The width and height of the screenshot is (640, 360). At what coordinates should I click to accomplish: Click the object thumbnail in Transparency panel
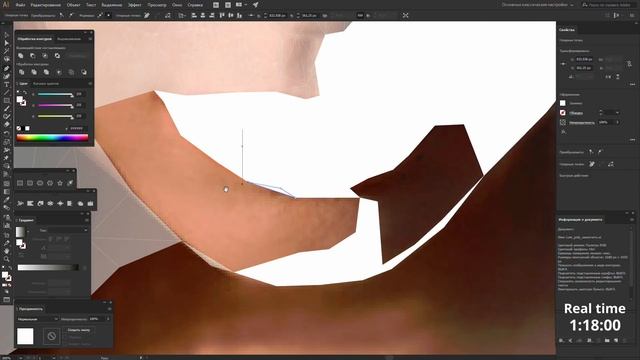[25, 336]
